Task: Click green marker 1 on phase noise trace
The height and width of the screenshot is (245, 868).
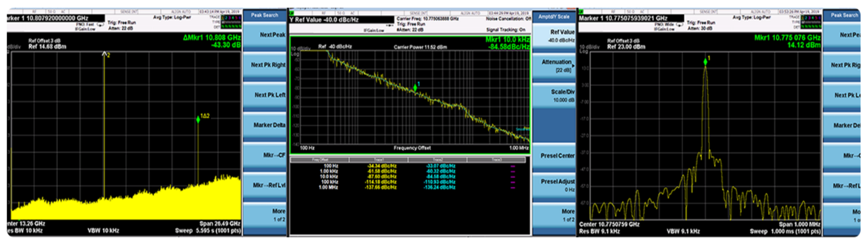Action: 415,88
